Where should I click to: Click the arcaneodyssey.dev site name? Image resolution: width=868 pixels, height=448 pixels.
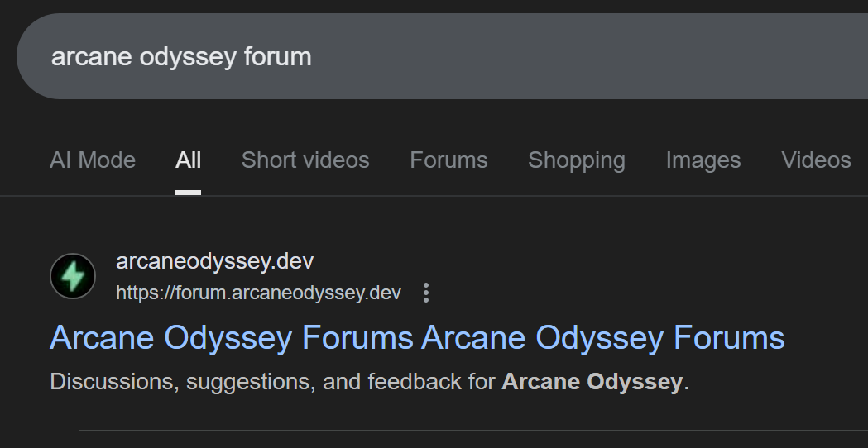tap(214, 262)
